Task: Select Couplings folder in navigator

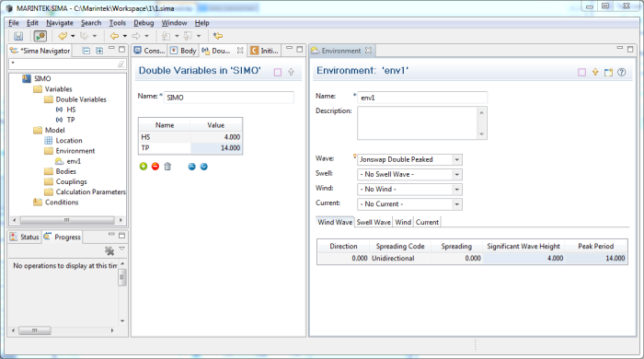Action: tap(71, 181)
